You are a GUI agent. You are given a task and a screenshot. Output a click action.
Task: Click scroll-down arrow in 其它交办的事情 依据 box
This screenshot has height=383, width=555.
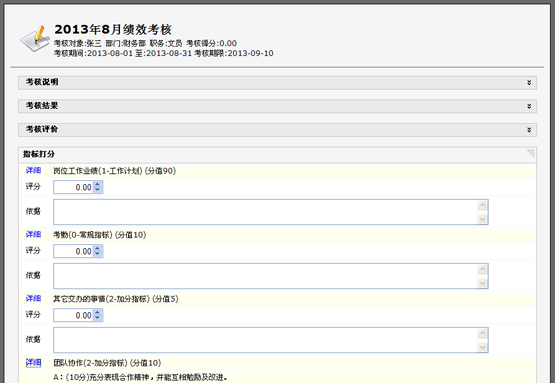482,347
